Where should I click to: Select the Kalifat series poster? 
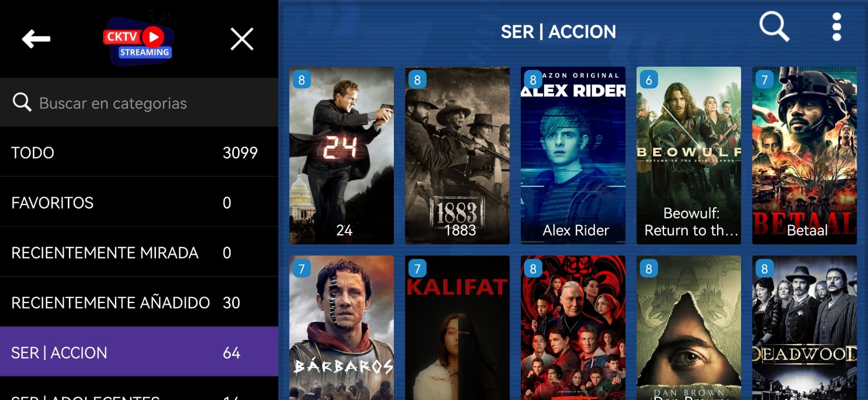(457, 328)
